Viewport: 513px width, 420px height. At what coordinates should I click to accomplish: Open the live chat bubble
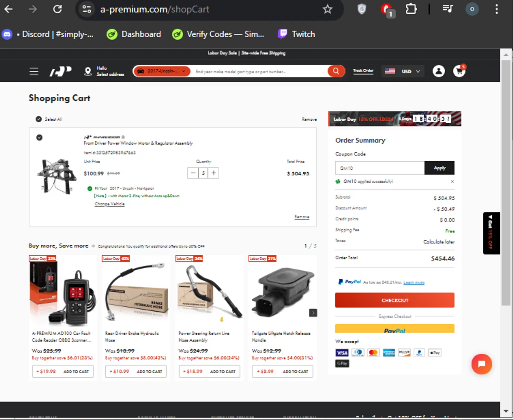[x=482, y=364]
